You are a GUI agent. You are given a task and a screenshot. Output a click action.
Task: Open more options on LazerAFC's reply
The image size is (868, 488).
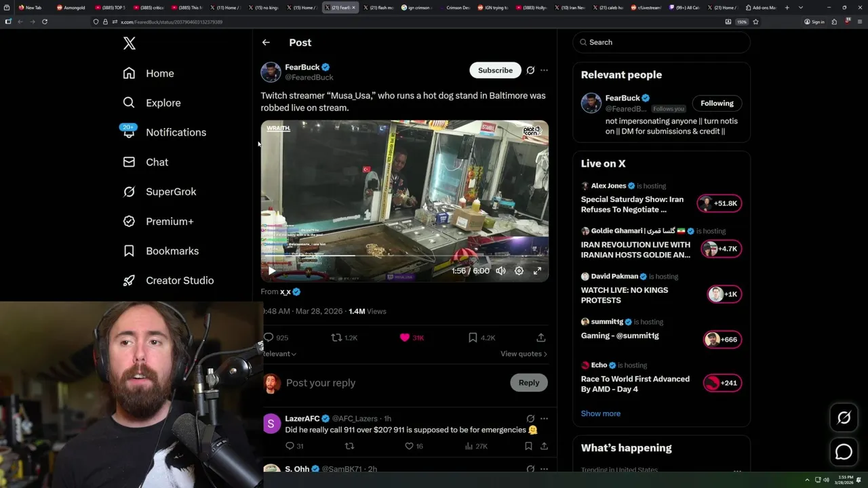(544, 419)
